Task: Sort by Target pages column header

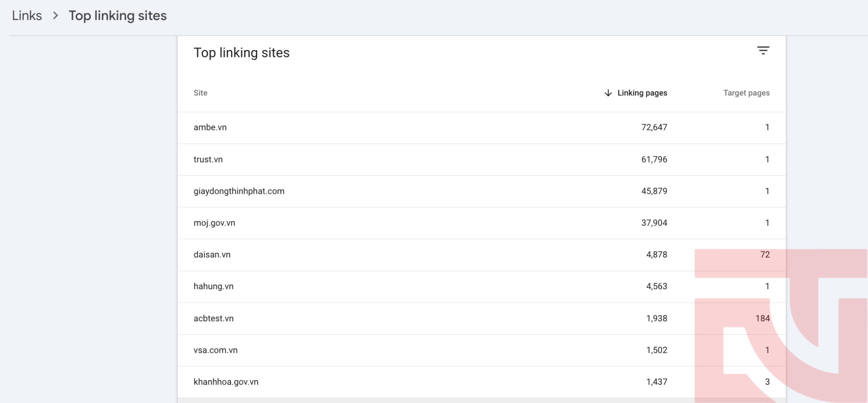Action: point(746,93)
